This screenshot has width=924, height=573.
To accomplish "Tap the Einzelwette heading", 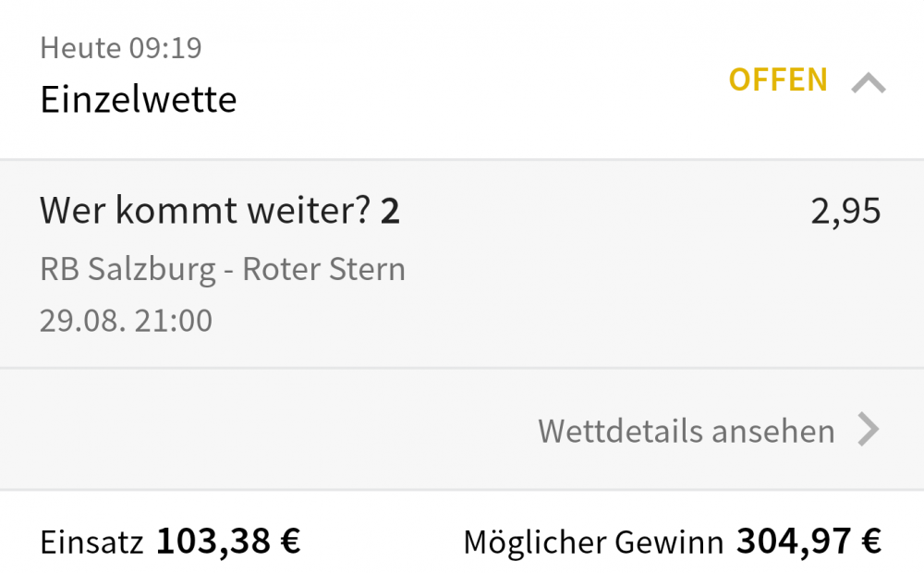I will tap(139, 99).
